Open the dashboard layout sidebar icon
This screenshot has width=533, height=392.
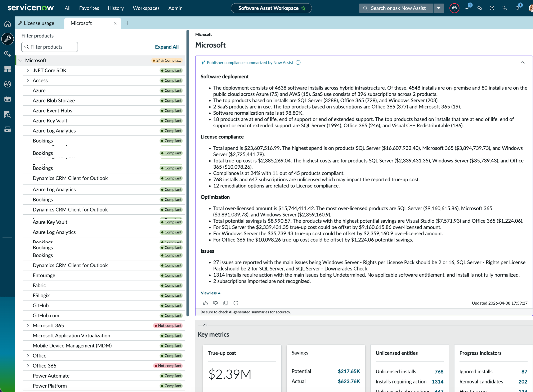8,69
